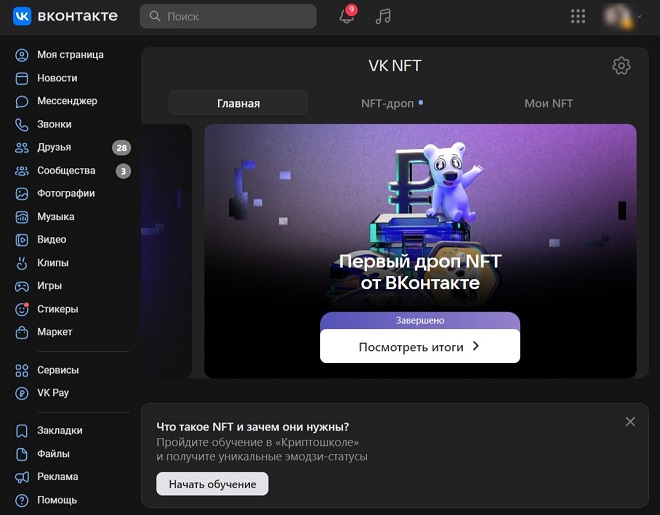Open VK NFT settings gear icon

[x=621, y=66]
